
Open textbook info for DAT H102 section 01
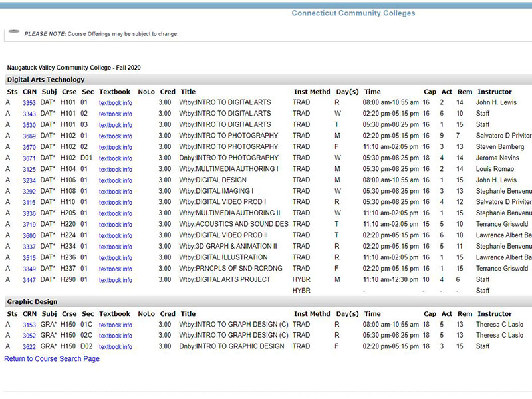(x=116, y=136)
